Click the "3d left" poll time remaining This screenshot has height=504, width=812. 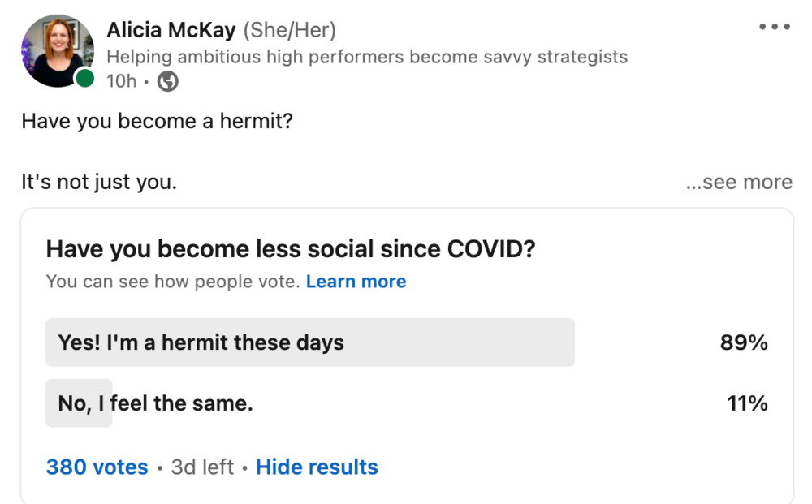pos(202,467)
